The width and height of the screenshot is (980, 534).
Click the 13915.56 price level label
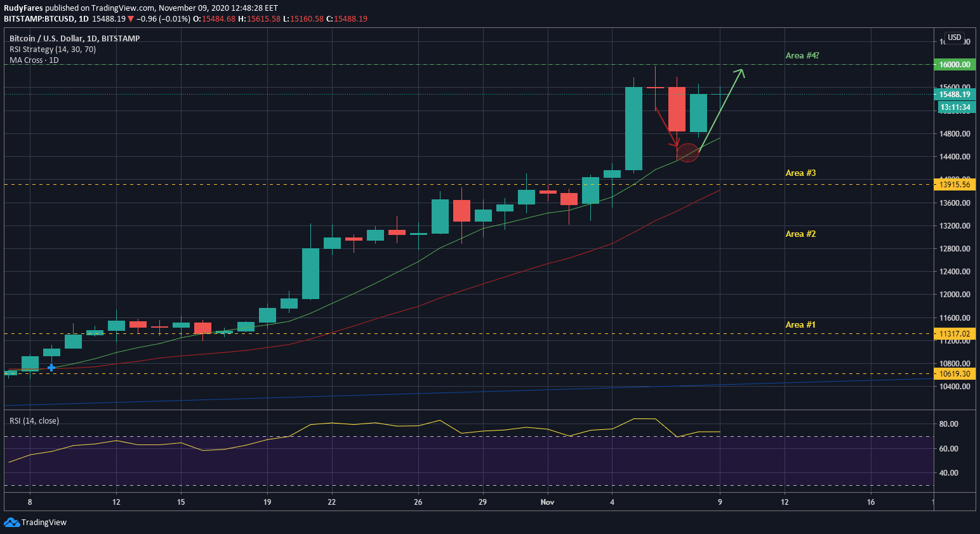pyautogui.click(x=955, y=185)
